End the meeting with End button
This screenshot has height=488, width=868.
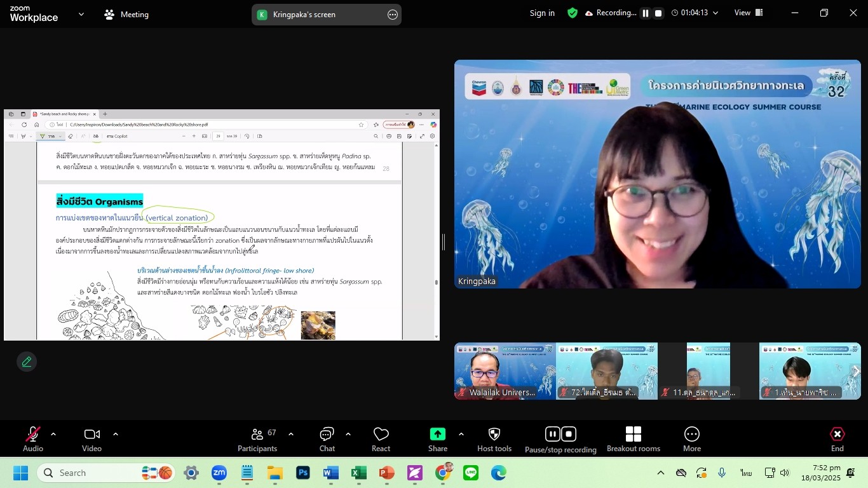(x=837, y=435)
